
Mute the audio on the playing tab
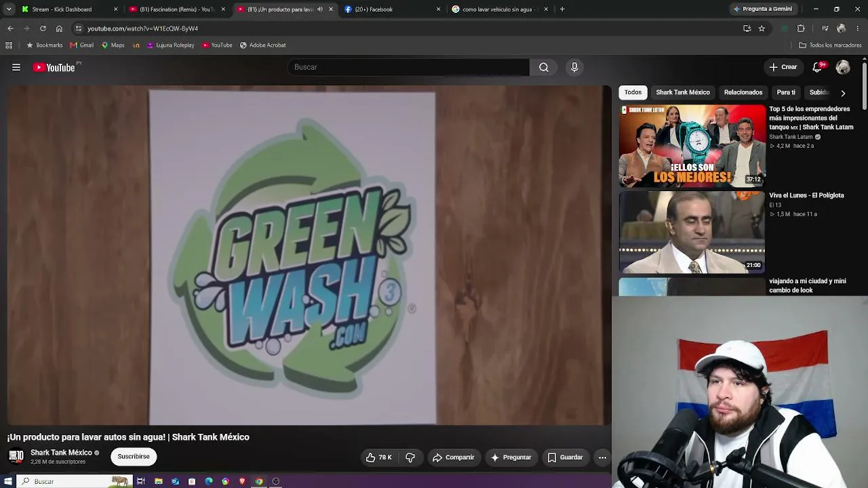tap(320, 9)
